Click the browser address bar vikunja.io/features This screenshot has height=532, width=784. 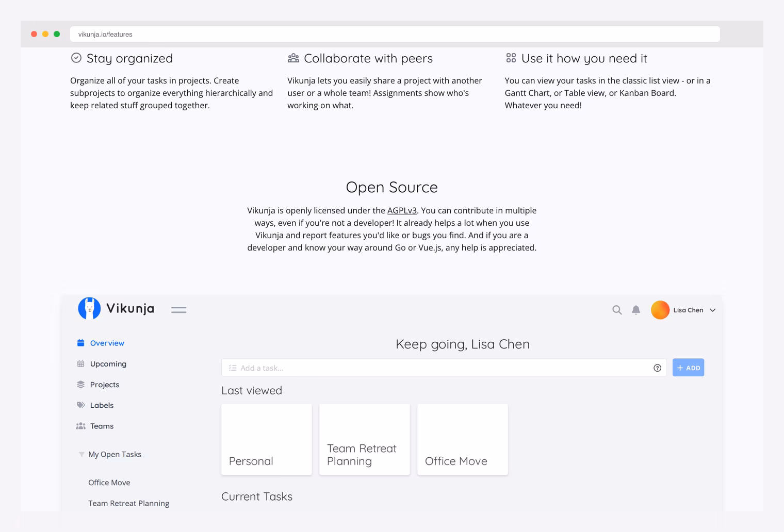395,34
